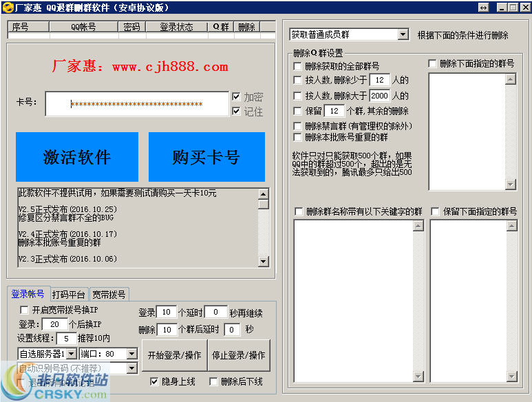Click the 密码 column header

[132, 27]
